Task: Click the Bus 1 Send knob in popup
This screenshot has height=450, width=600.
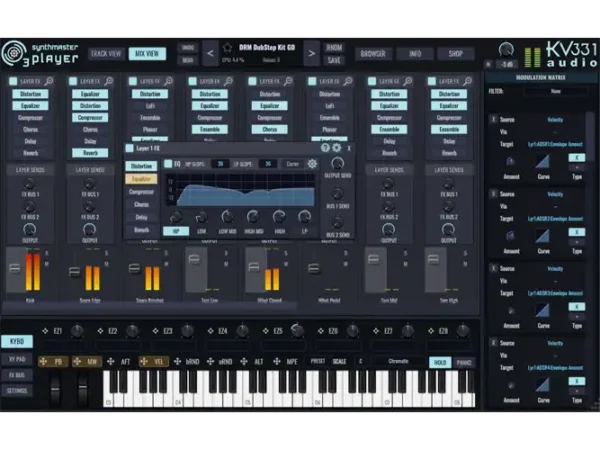Action: (337, 194)
